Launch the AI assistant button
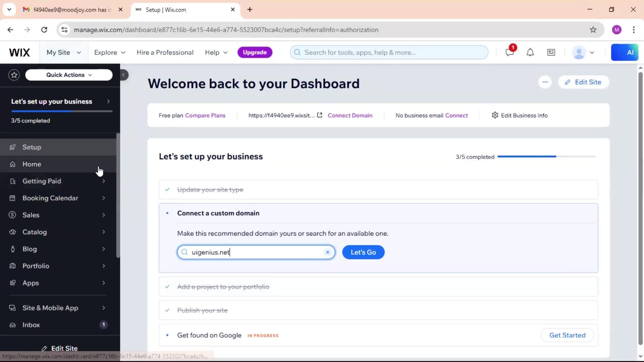 point(625,52)
